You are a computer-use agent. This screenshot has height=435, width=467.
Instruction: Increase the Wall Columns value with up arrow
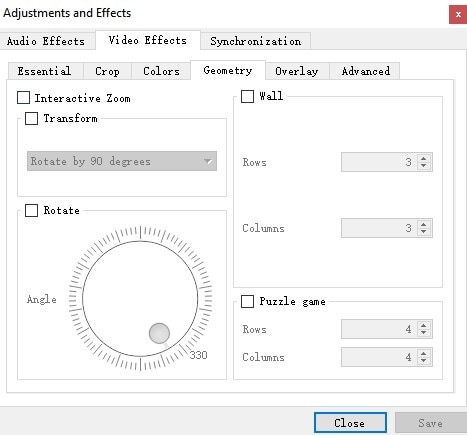tap(423, 225)
